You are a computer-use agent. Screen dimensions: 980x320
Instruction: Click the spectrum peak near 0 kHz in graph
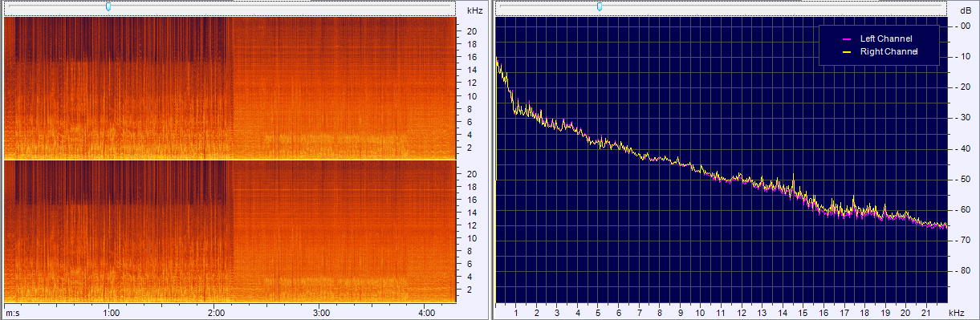pyautogui.click(x=497, y=59)
